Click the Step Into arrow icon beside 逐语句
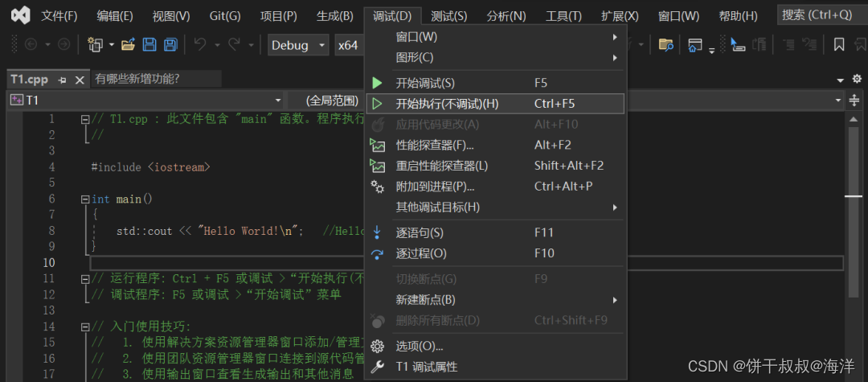Image resolution: width=868 pixels, height=382 pixels. click(377, 232)
